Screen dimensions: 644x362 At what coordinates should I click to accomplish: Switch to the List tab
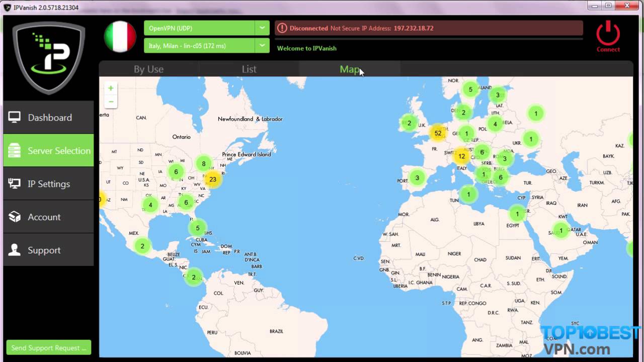(x=249, y=69)
